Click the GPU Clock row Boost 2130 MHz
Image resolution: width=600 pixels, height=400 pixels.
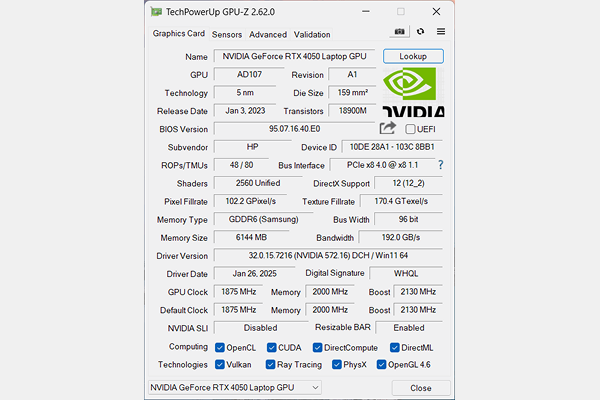coord(418,292)
